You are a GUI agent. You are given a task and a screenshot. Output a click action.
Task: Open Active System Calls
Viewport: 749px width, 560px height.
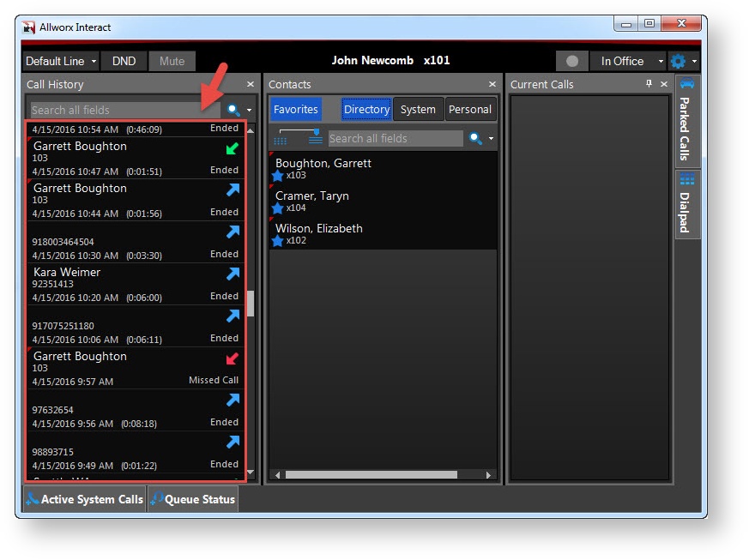tap(84, 499)
